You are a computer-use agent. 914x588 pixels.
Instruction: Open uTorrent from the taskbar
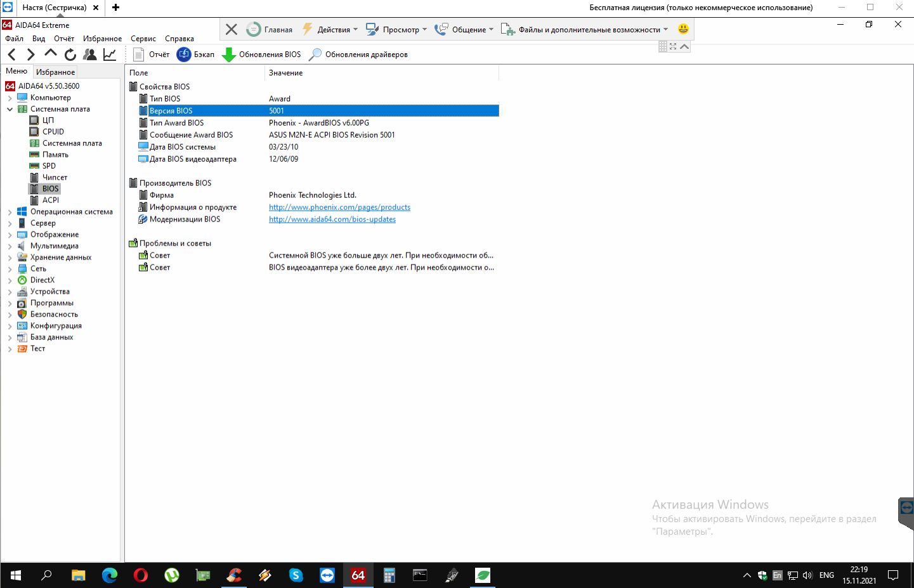click(x=172, y=575)
